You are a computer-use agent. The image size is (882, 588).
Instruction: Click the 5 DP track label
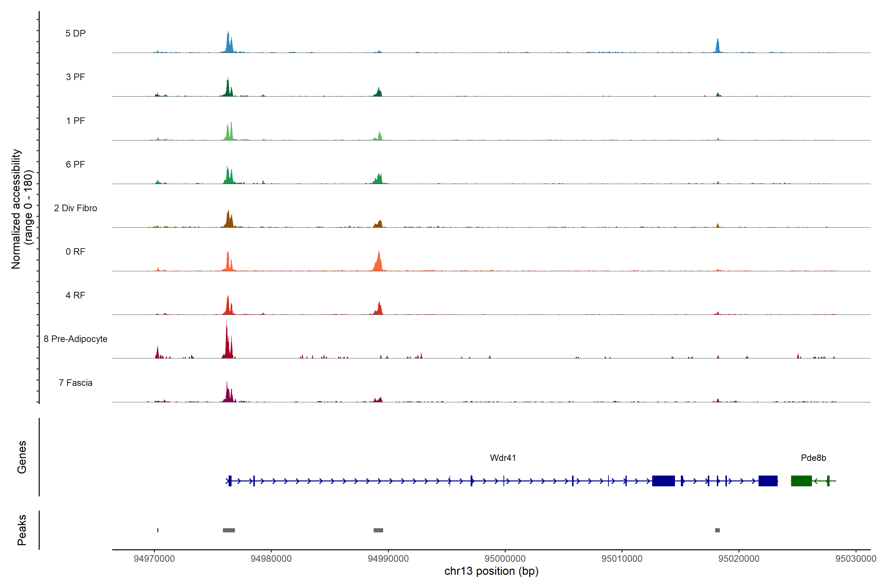coord(75,33)
